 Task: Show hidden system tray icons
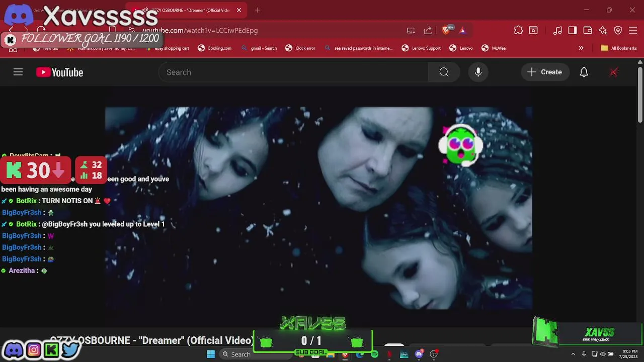573,354
